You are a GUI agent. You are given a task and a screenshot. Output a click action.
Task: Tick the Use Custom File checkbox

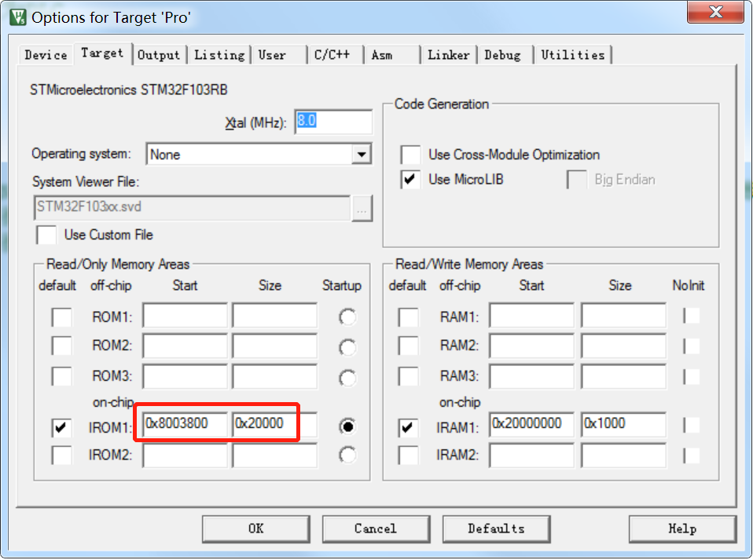tap(47, 235)
